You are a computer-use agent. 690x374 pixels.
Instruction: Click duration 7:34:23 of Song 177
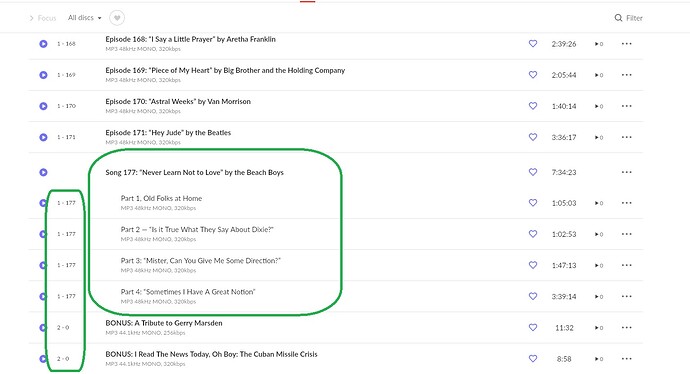pyautogui.click(x=564, y=172)
